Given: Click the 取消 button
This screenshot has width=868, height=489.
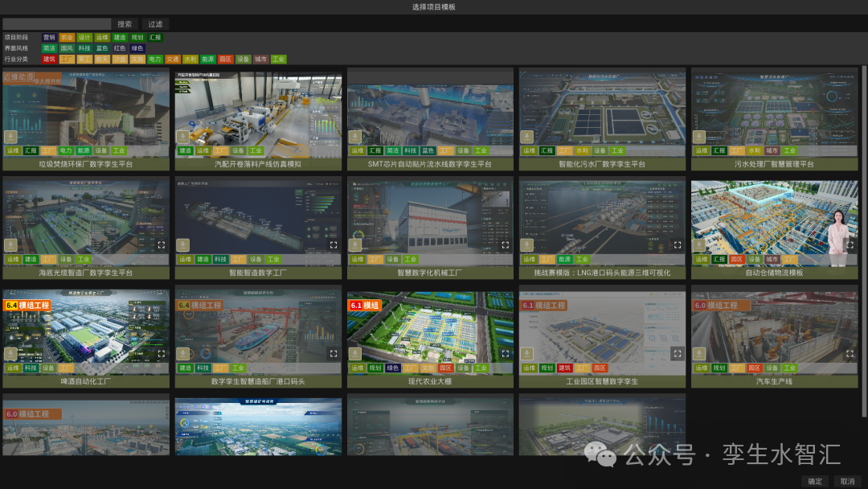Looking at the screenshot, I should click(x=847, y=481).
